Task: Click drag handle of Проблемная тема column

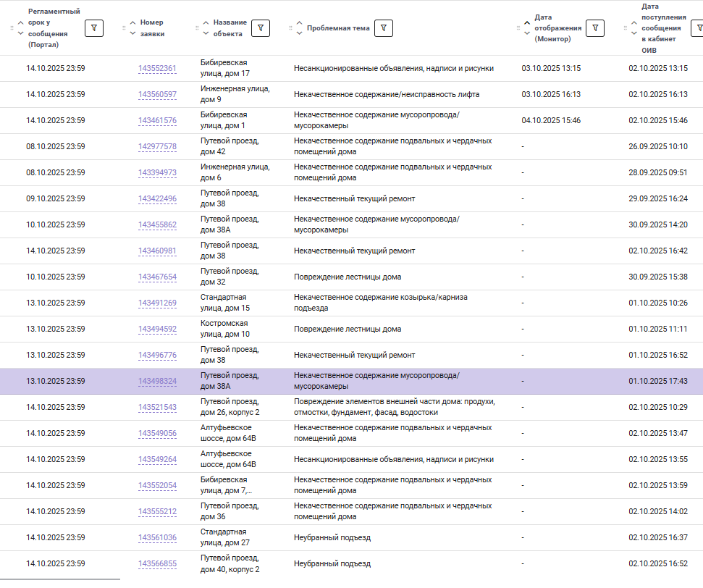Action: pyautogui.click(x=290, y=28)
